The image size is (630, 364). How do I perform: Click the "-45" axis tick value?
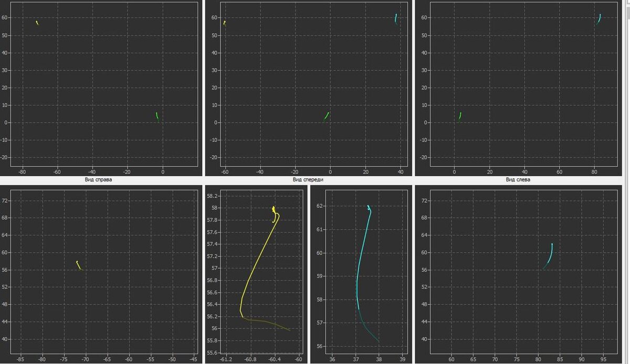point(194,359)
